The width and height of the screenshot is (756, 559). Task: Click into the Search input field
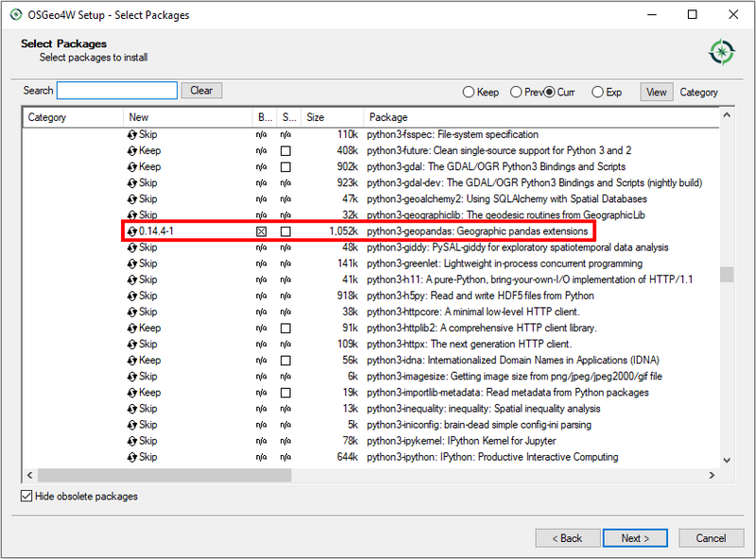(117, 91)
